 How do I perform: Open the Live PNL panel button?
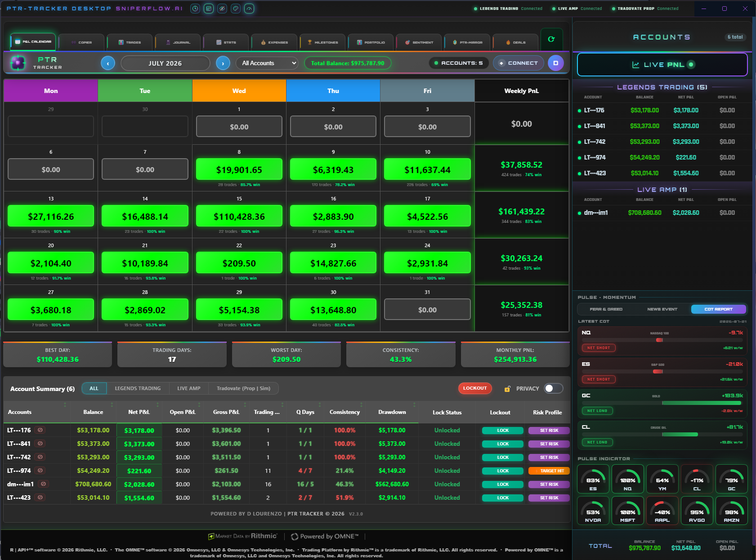pos(662,65)
